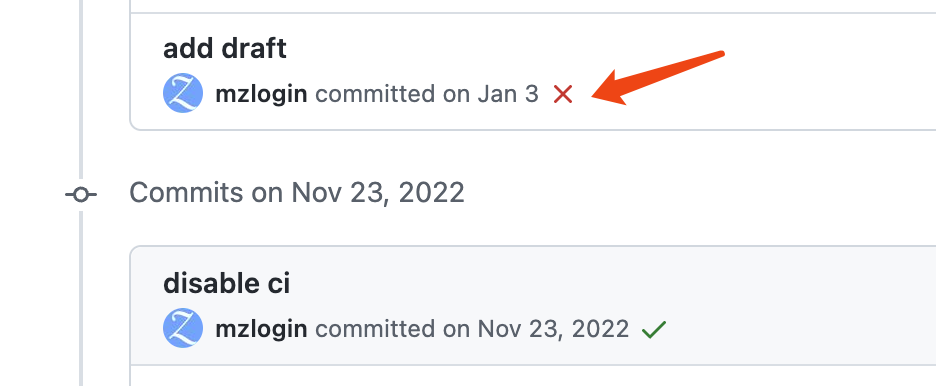
Task: Click empty space in add draft commit row
Action: click(x=776, y=72)
